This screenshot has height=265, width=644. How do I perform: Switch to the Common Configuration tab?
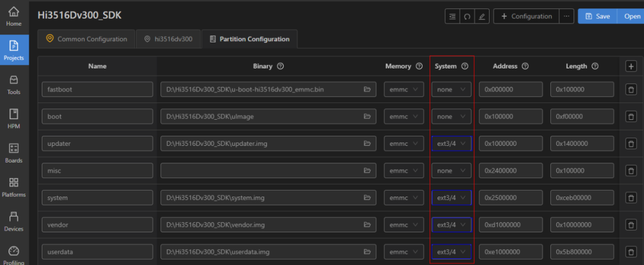(86, 39)
